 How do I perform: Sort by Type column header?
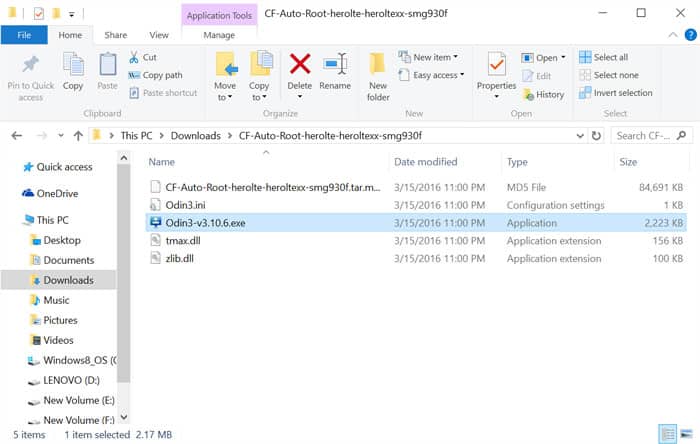[x=517, y=162]
